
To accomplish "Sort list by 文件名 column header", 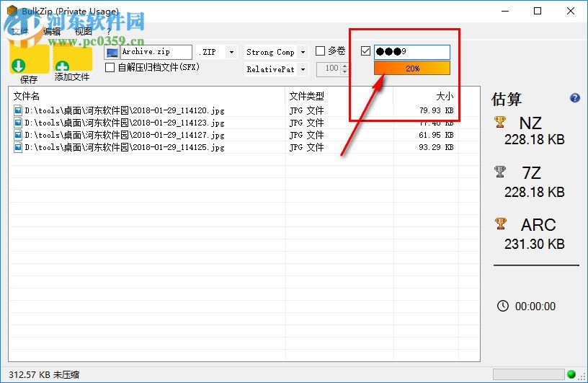I will 27,97.
